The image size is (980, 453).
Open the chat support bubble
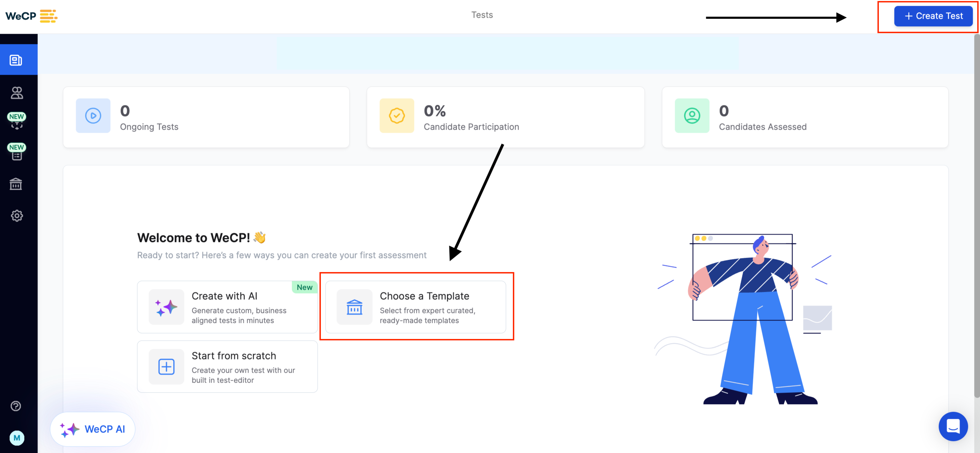pyautogui.click(x=953, y=426)
